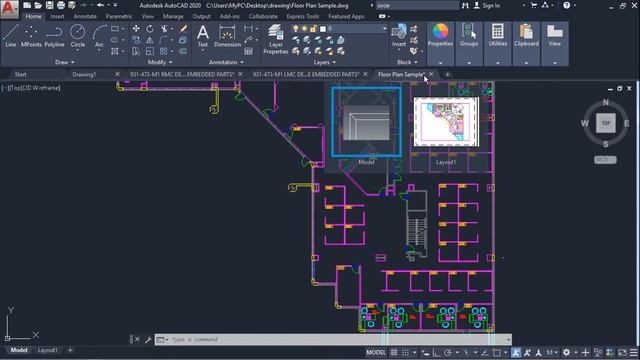Click the Rotate tool icon
The height and width of the screenshot is (360, 640).
pyautogui.click(x=150, y=29)
